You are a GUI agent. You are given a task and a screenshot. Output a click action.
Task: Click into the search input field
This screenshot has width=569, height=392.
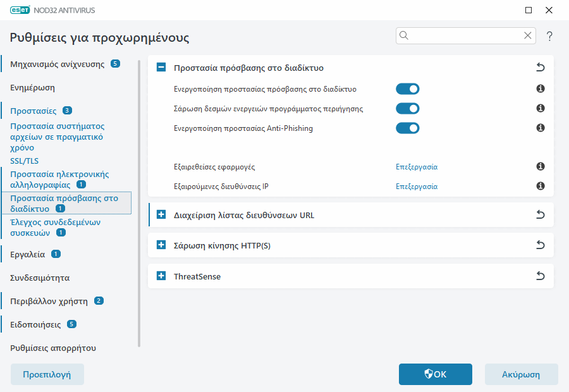pos(465,36)
